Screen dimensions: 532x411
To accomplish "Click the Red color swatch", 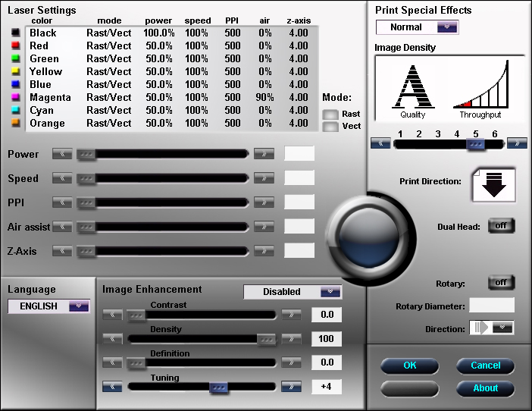I will (x=16, y=45).
